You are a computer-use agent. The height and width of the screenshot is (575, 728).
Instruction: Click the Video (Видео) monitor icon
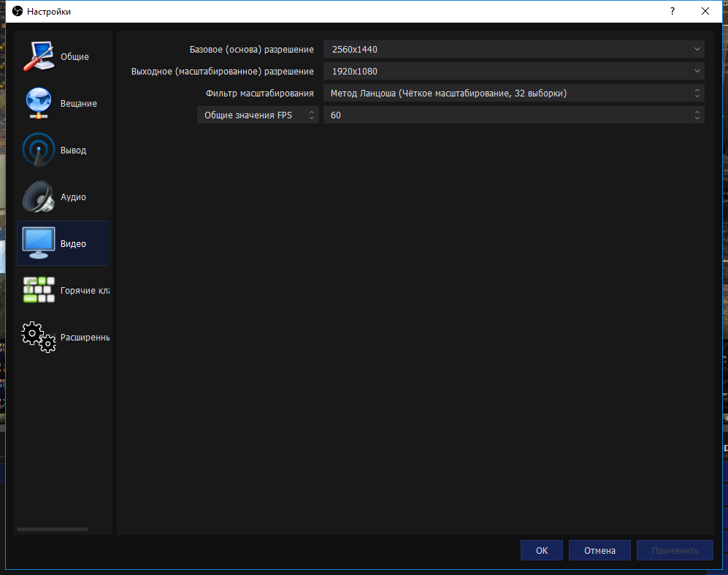pos(38,244)
